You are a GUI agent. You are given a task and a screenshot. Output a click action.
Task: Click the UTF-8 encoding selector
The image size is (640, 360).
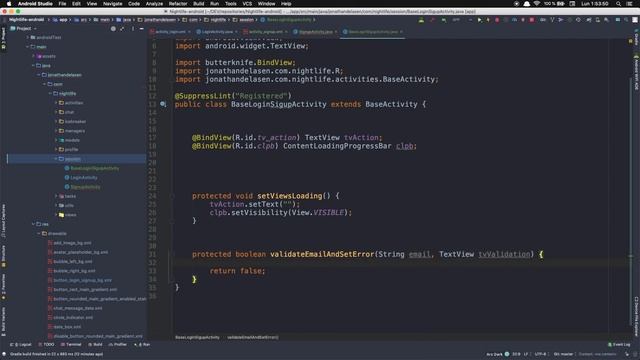540,354
